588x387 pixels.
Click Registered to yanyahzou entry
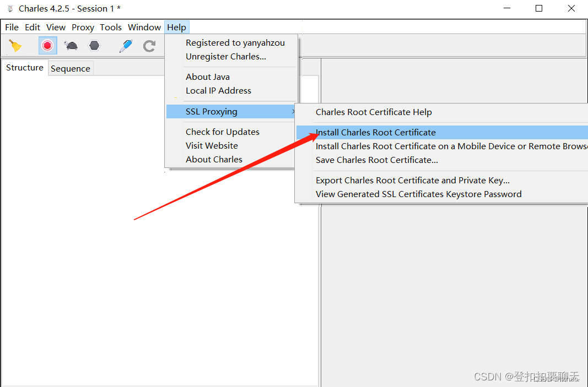tap(231, 43)
